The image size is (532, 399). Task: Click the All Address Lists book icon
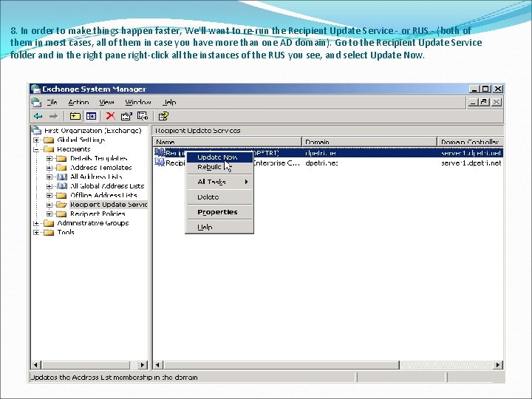click(x=62, y=177)
